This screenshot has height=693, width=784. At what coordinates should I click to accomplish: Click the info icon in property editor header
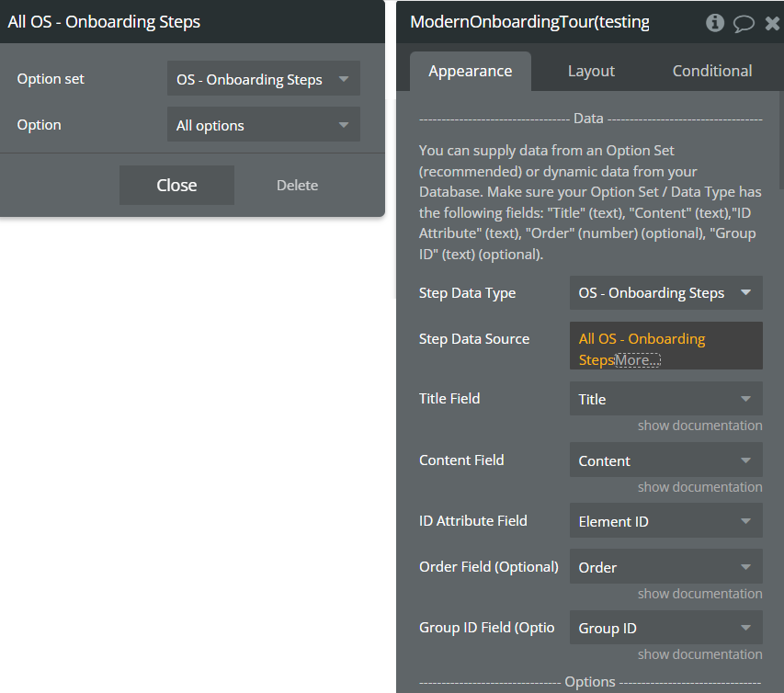click(x=714, y=23)
